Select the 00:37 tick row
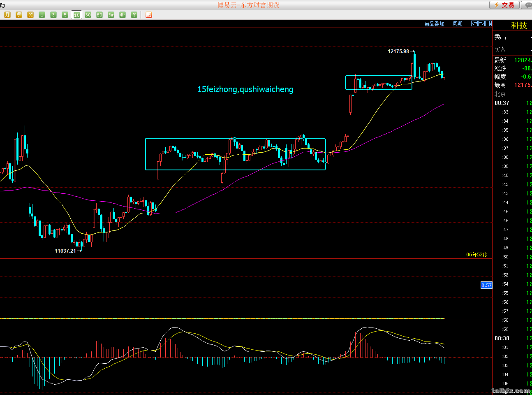 (x=512, y=103)
